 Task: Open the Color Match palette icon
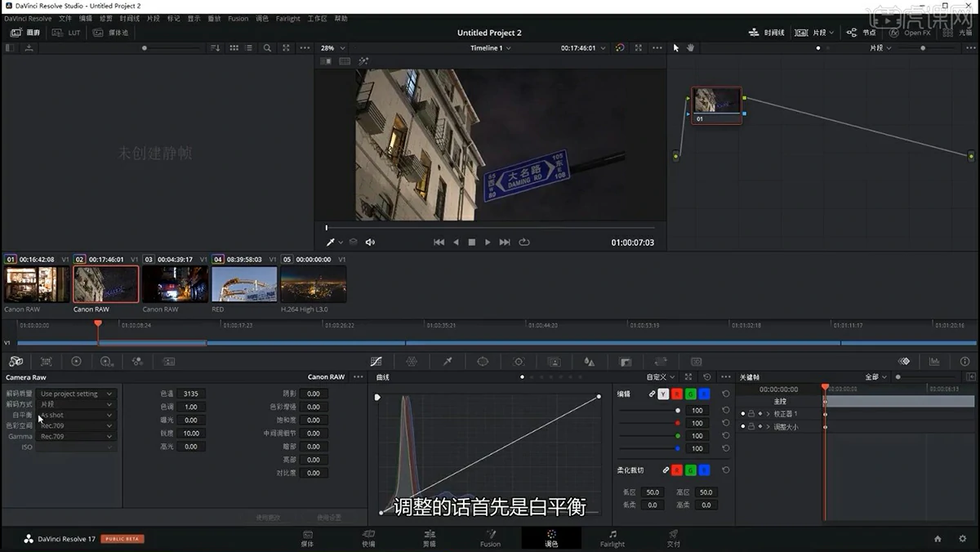pyautogui.click(x=46, y=361)
